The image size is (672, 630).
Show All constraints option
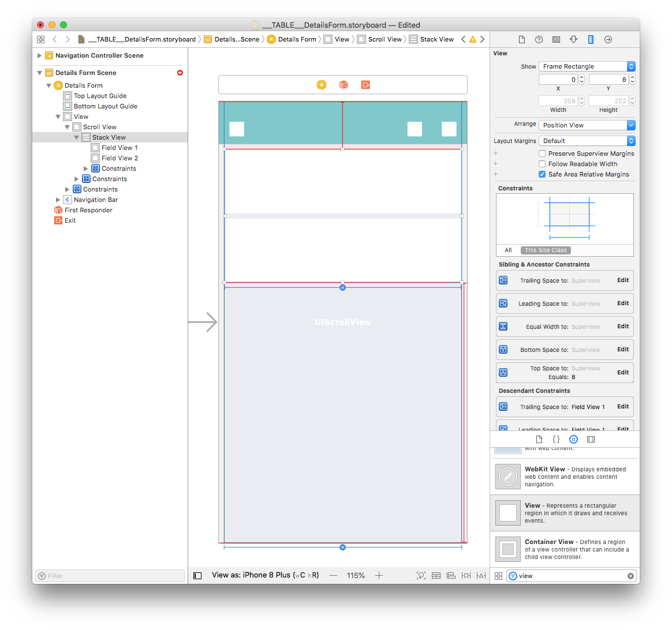508,250
